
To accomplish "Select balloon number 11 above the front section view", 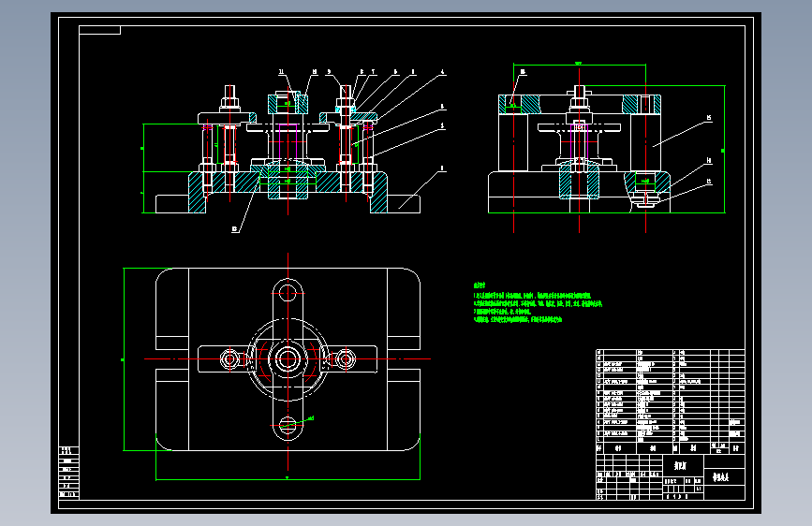I will click(x=281, y=72).
